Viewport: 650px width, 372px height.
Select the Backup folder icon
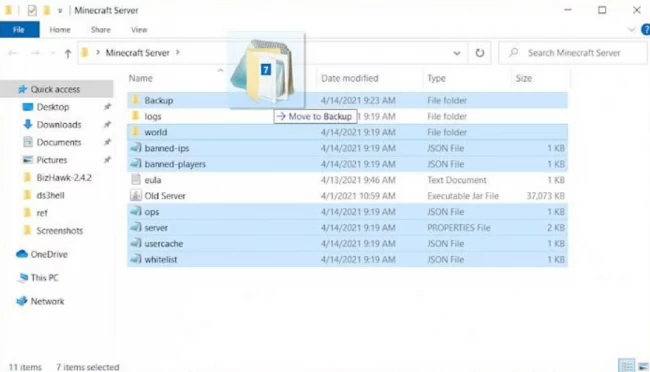[x=135, y=100]
